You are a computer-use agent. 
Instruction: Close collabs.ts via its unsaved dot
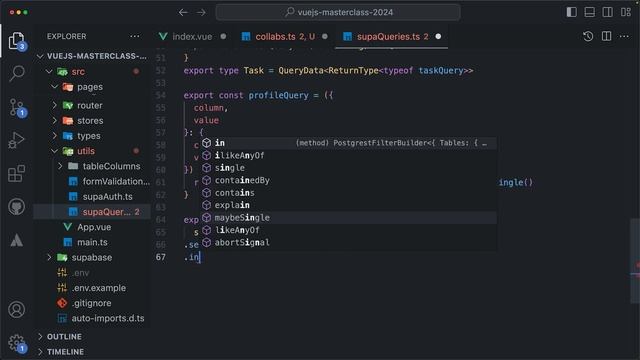325,36
